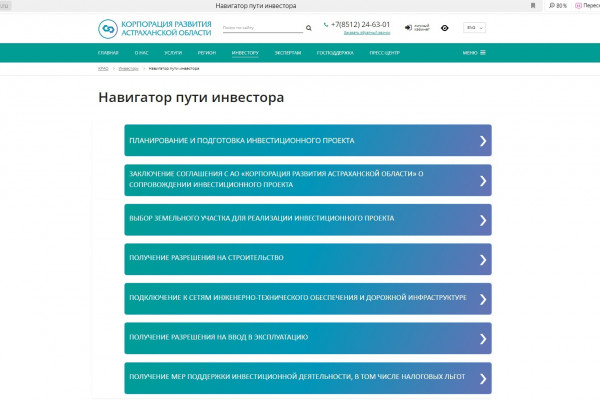Click the КРАО breadcrumb link

pos(103,69)
